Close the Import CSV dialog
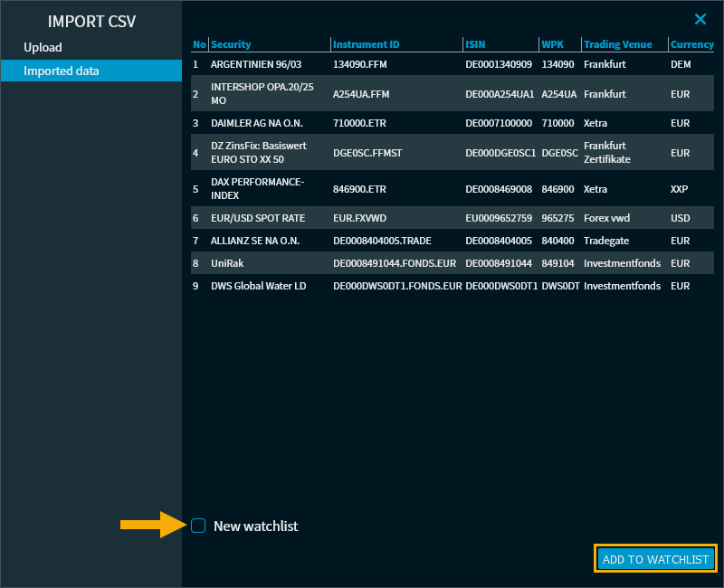This screenshot has width=724, height=588. coord(700,19)
